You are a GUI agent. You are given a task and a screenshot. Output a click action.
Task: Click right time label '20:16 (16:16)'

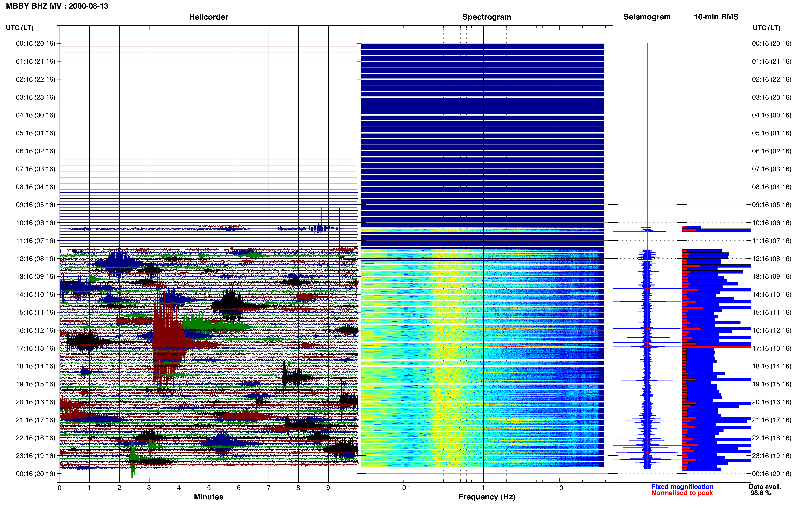click(772, 402)
